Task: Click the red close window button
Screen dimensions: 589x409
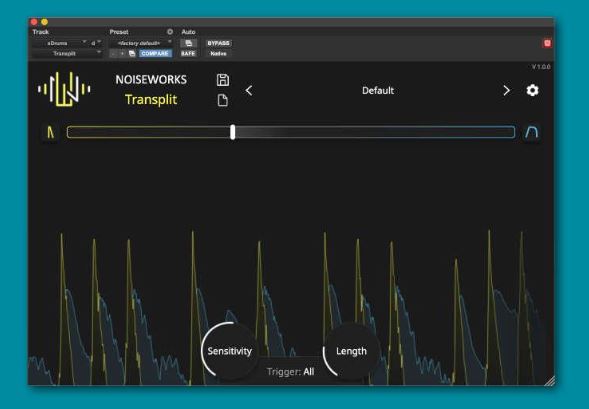Action: tap(34, 22)
